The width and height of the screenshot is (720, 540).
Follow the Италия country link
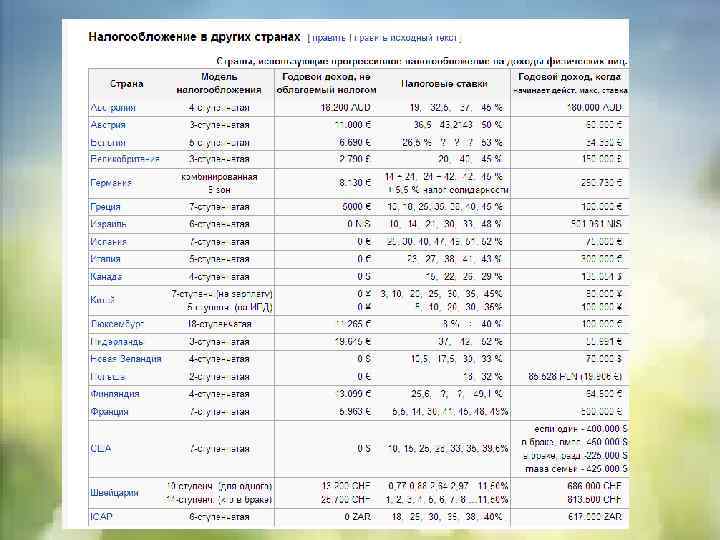[x=105, y=259]
